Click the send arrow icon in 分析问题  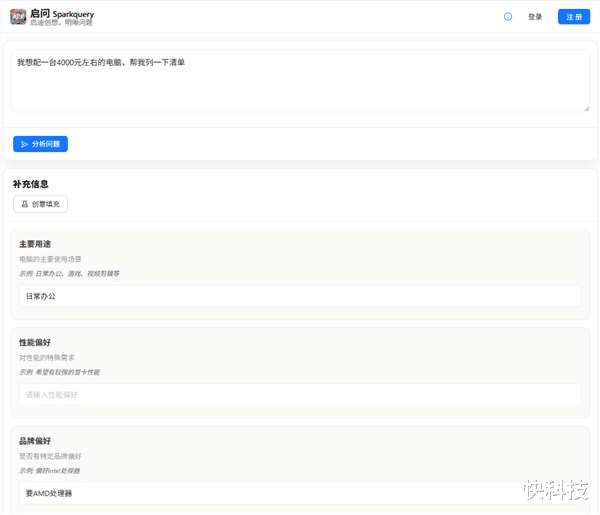click(x=24, y=144)
